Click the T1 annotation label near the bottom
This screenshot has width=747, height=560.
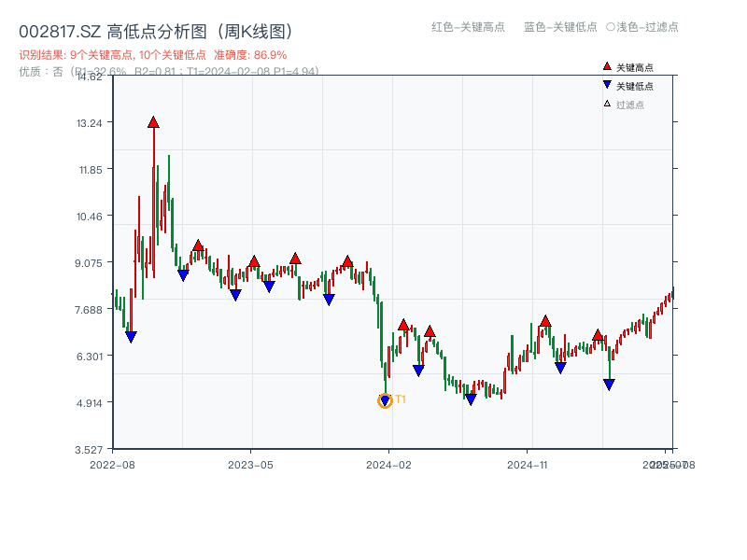[401, 399]
